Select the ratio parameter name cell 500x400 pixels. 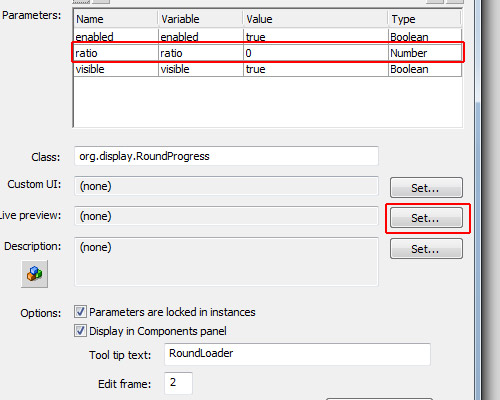(116, 53)
